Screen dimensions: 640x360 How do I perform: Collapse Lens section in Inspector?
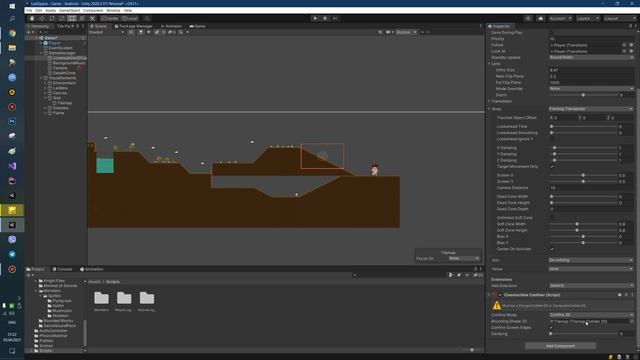click(x=489, y=64)
